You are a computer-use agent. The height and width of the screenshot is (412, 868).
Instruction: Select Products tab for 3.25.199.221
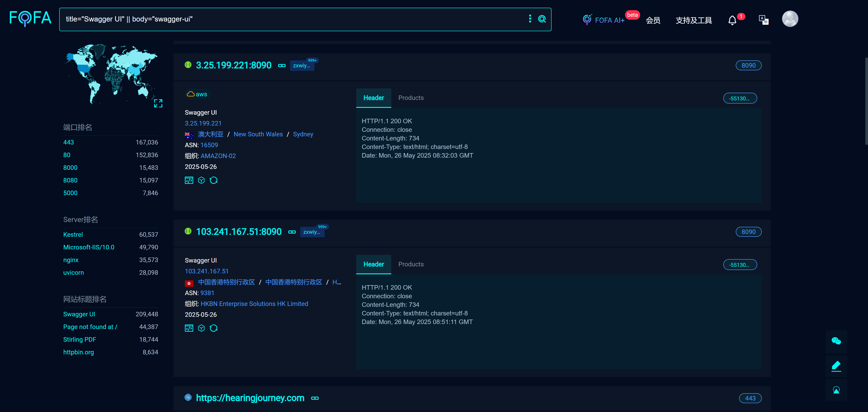(x=411, y=98)
